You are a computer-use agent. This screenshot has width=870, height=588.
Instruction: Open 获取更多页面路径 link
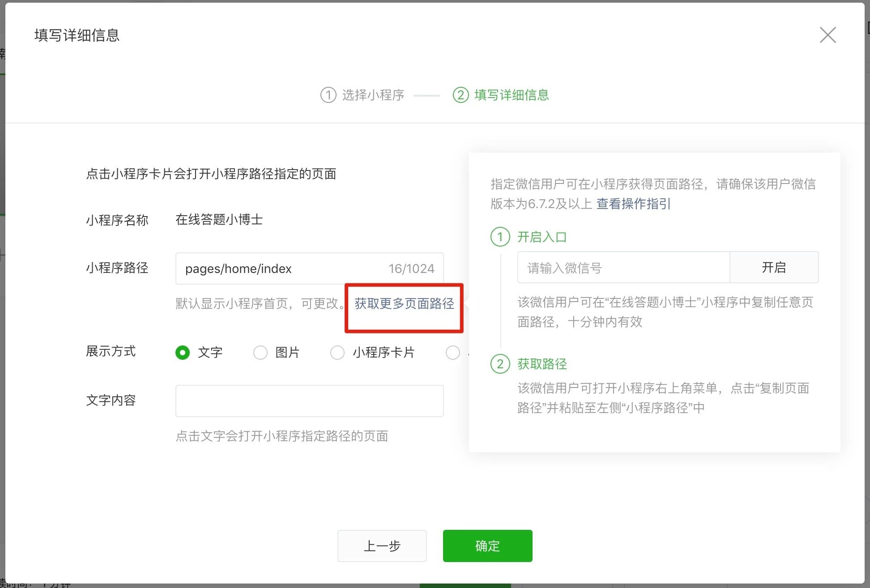pyautogui.click(x=404, y=304)
